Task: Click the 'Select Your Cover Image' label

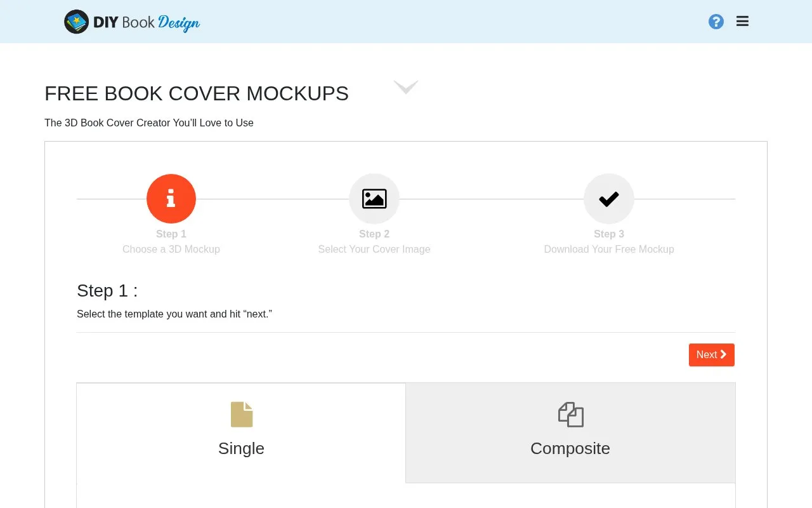Action: pyautogui.click(x=374, y=249)
